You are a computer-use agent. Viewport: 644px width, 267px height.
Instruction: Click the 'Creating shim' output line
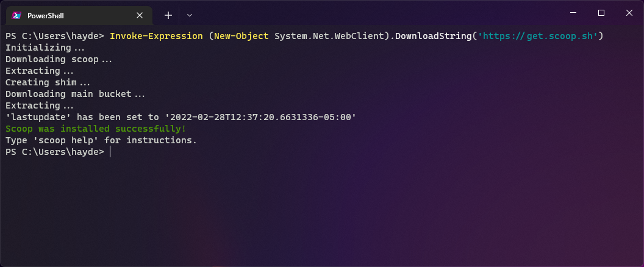click(48, 82)
